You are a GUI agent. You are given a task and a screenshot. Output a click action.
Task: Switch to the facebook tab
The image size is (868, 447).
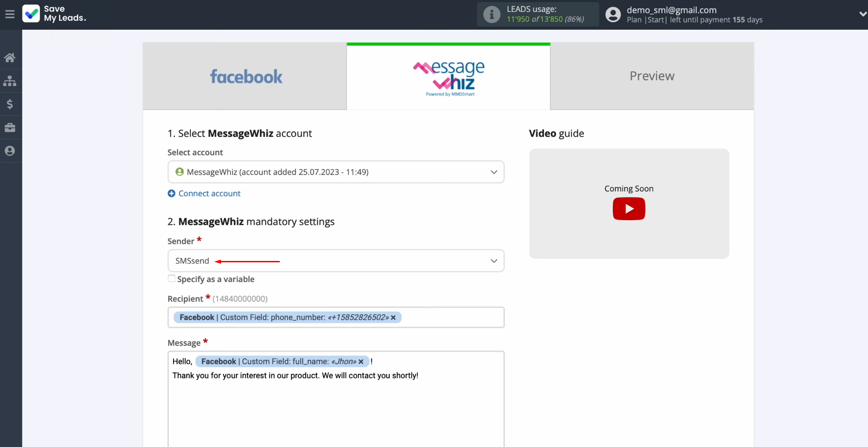245,76
